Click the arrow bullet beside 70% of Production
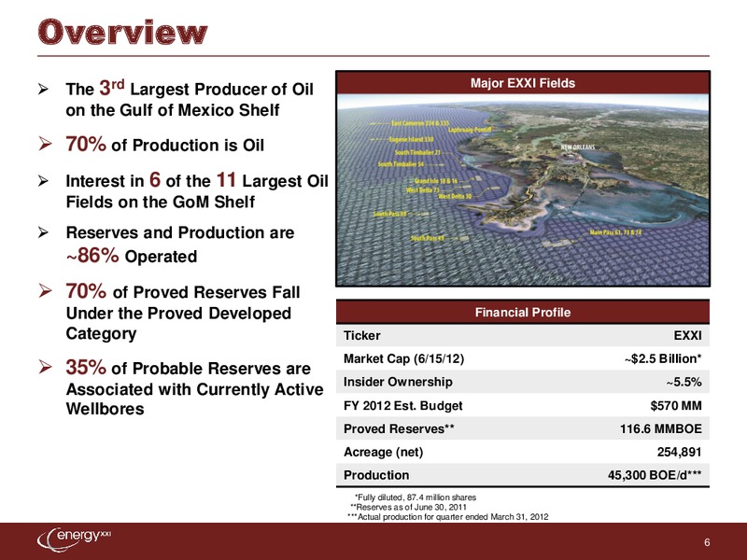The image size is (747, 560). coord(45,144)
